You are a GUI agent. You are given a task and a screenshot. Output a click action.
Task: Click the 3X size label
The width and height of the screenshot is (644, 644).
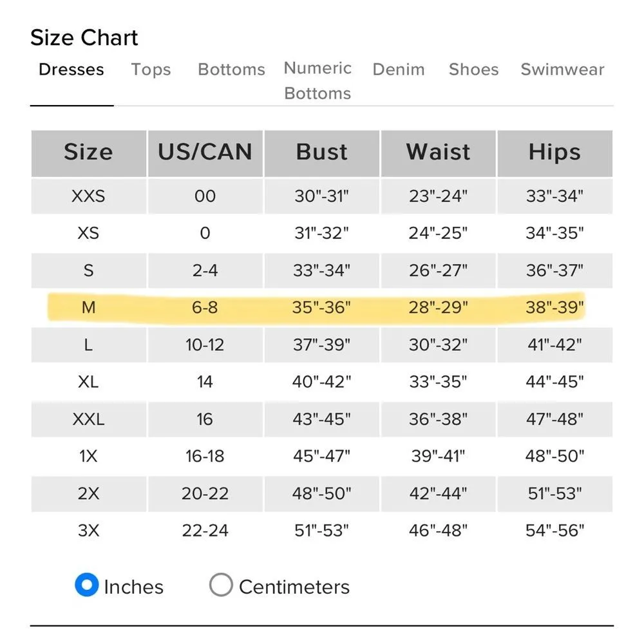click(x=88, y=531)
